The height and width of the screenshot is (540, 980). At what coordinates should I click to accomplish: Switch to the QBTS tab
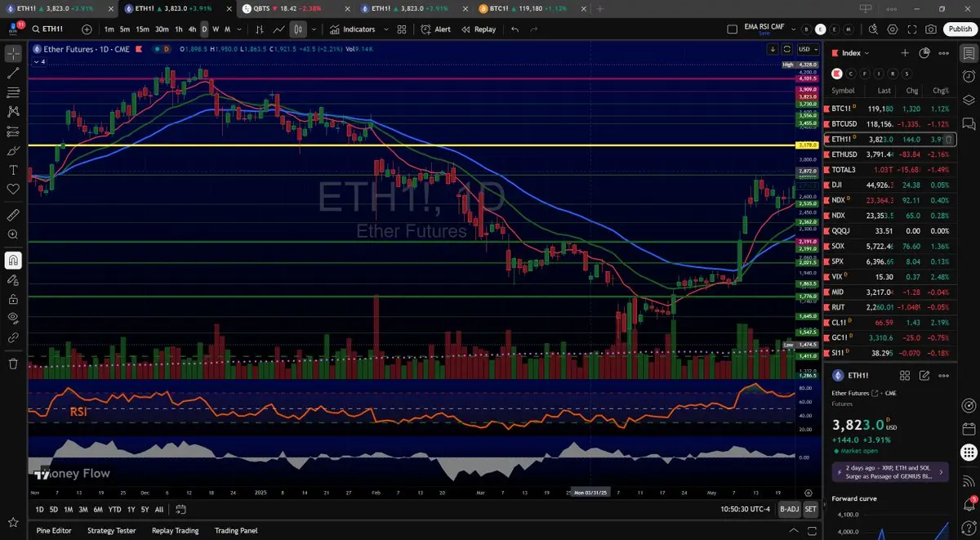tap(295, 8)
